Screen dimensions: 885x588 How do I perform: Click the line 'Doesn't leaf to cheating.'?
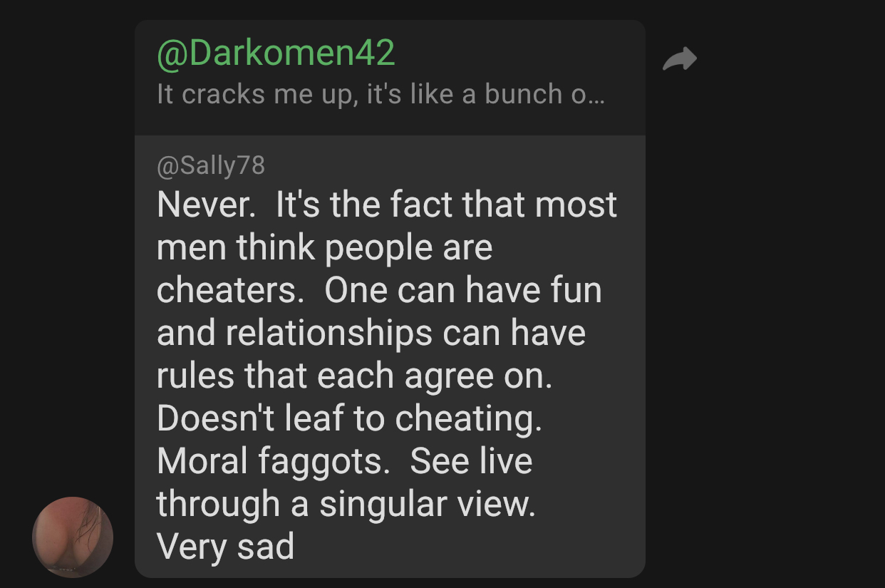350,419
